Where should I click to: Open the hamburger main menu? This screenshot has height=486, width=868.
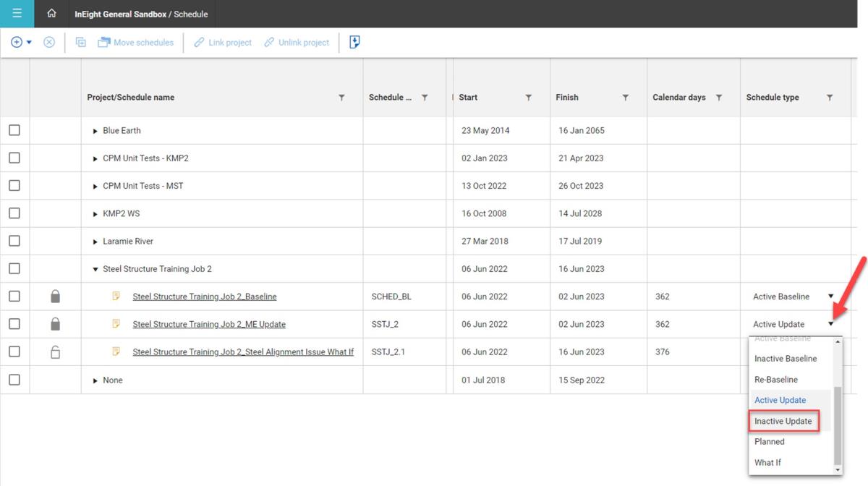[x=17, y=14]
